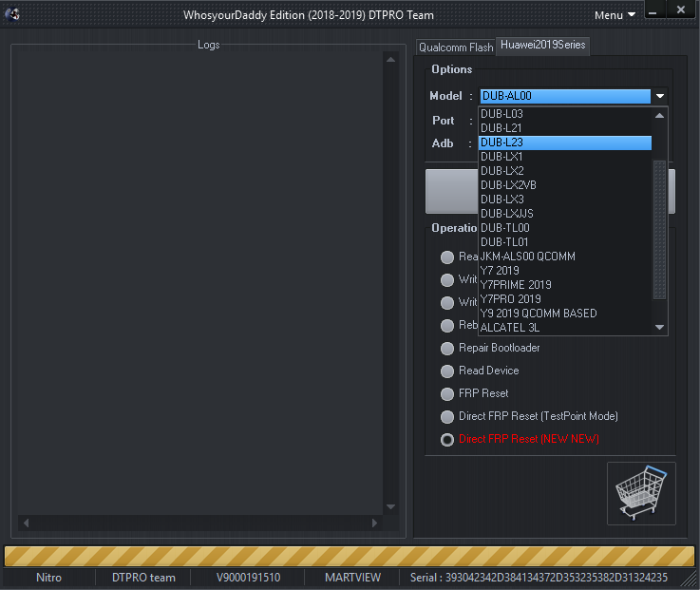The width and height of the screenshot is (700, 590).
Task: Pick DUB-LXJJS model entry
Action: tap(565, 214)
